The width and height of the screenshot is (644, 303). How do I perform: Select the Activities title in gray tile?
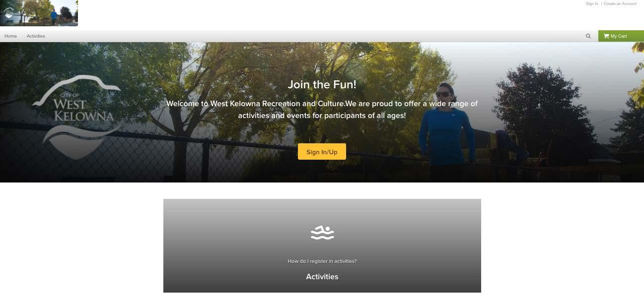coord(322,277)
